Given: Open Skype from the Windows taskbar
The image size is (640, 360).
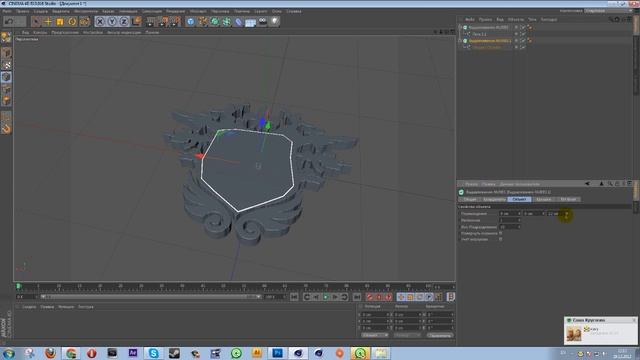Looking at the screenshot, I should tap(153, 353).
